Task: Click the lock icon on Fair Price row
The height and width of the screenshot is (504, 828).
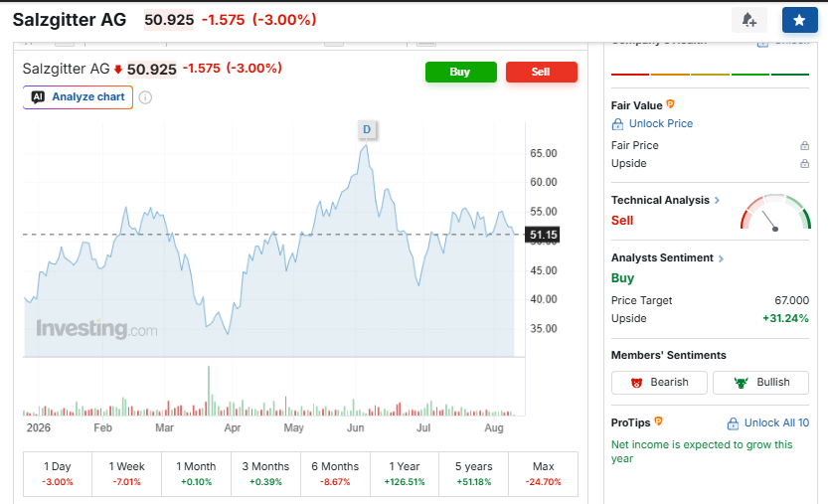Action: (804, 145)
